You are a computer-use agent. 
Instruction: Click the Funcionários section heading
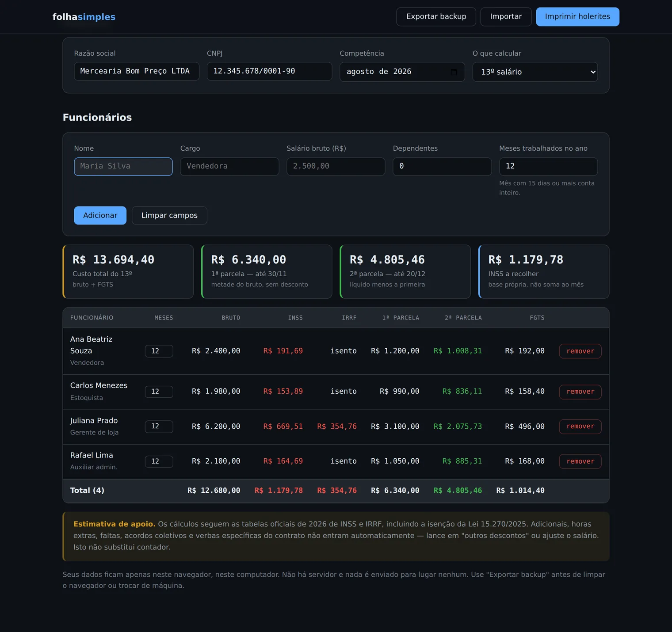point(97,118)
